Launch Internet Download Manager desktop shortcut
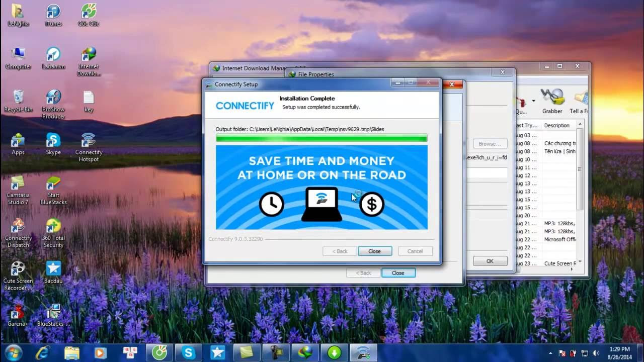The width and height of the screenshot is (644, 362). click(89, 61)
